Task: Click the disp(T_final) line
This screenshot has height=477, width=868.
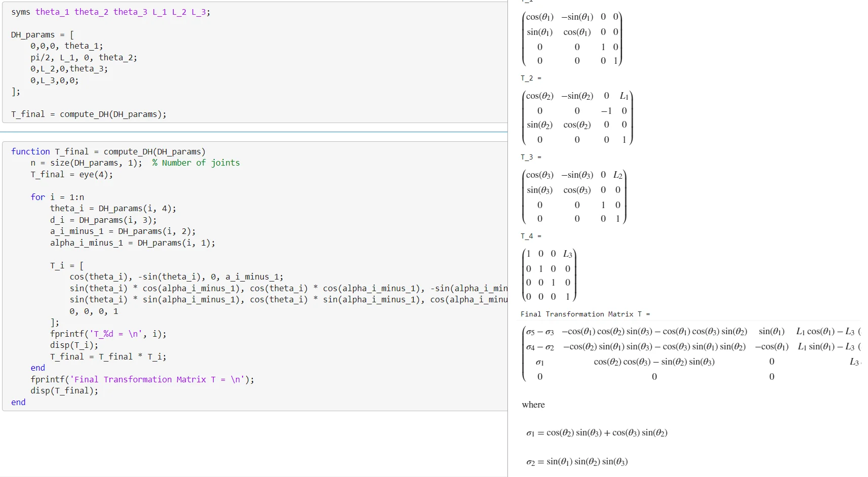Action: [x=64, y=391]
